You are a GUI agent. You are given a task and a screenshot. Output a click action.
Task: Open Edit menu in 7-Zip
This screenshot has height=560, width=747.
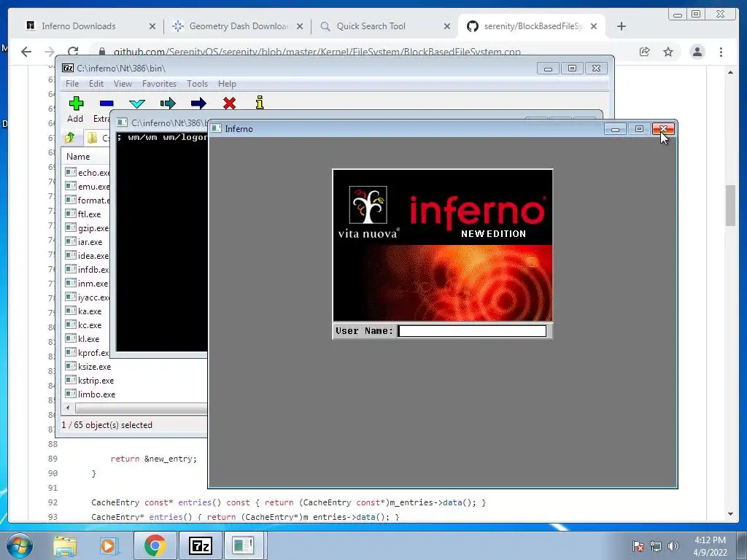tap(96, 84)
